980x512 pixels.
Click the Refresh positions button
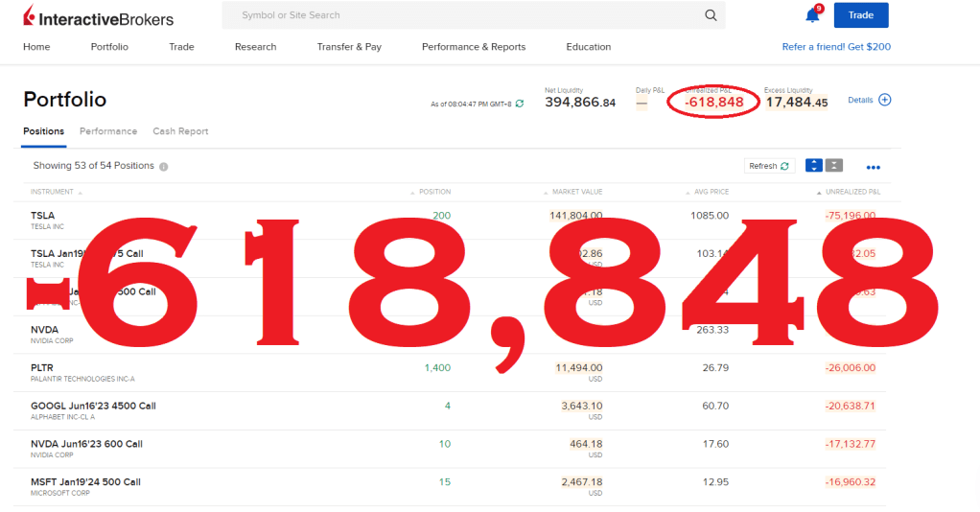coord(769,166)
